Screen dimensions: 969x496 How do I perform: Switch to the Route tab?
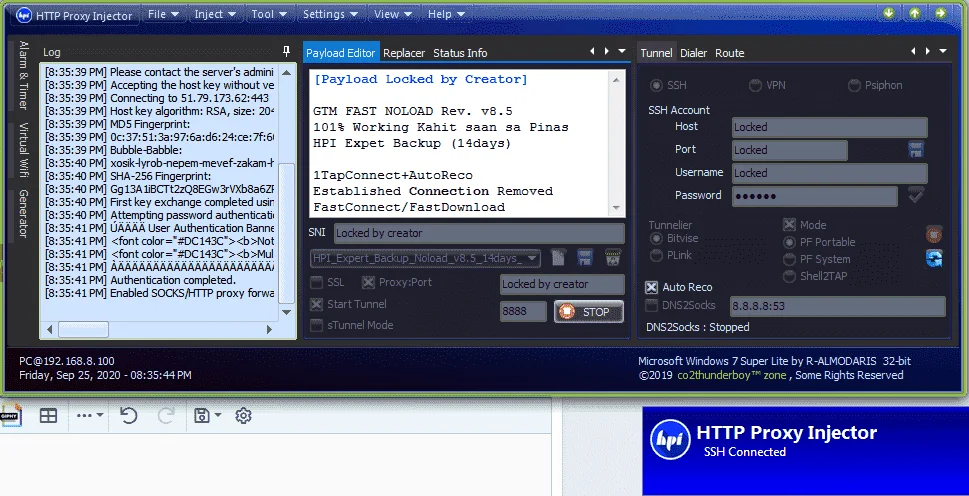point(730,53)
